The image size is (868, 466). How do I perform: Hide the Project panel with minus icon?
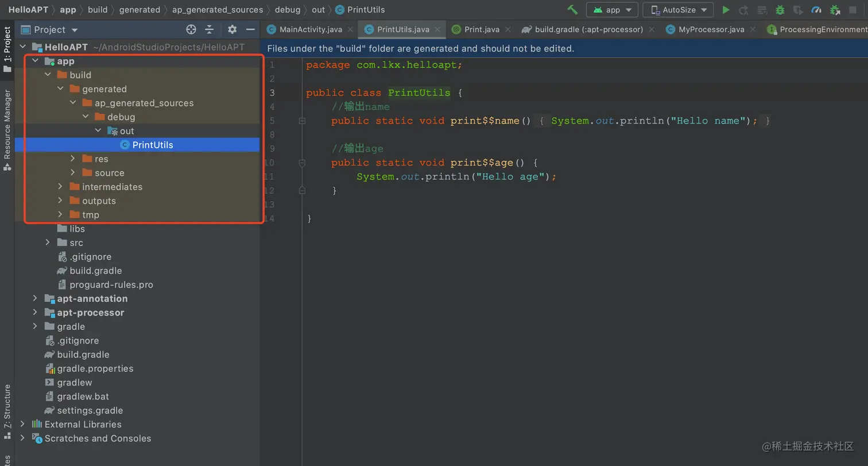[x=250, y=29]
